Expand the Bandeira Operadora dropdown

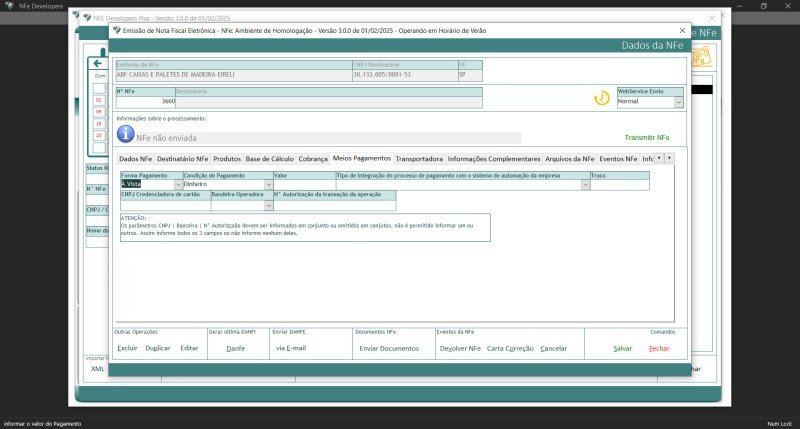click(x=268, y=205)
